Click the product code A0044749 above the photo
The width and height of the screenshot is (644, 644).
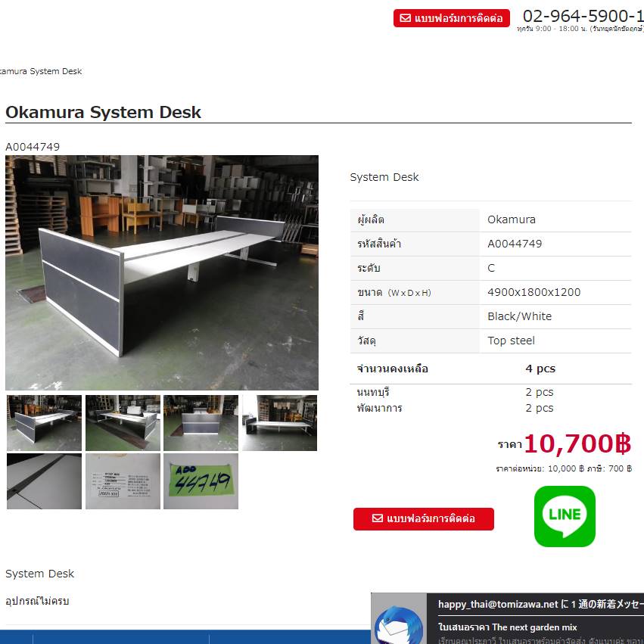pyautogui.click(x=33, y=147)
